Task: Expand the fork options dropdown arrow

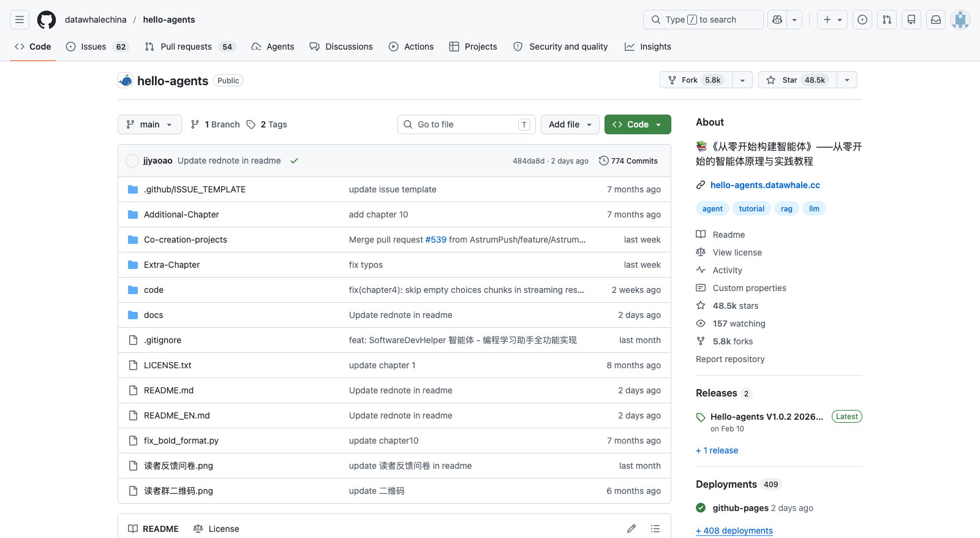Action: (742, 80)
